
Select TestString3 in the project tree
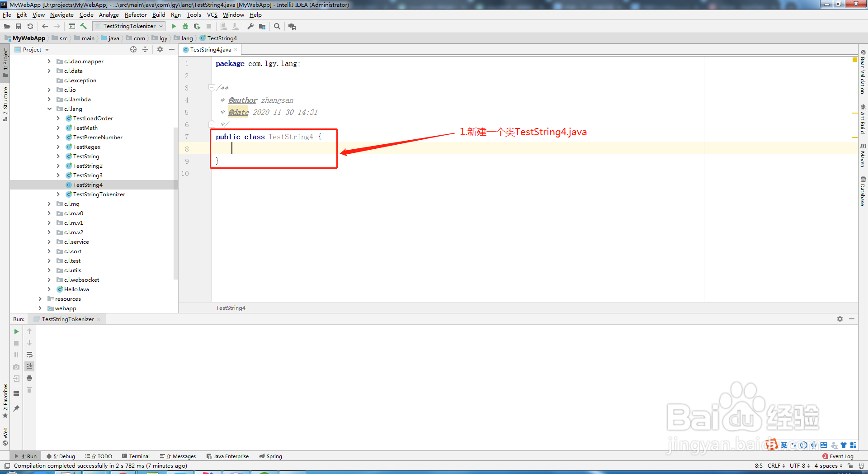coord(88,175)
